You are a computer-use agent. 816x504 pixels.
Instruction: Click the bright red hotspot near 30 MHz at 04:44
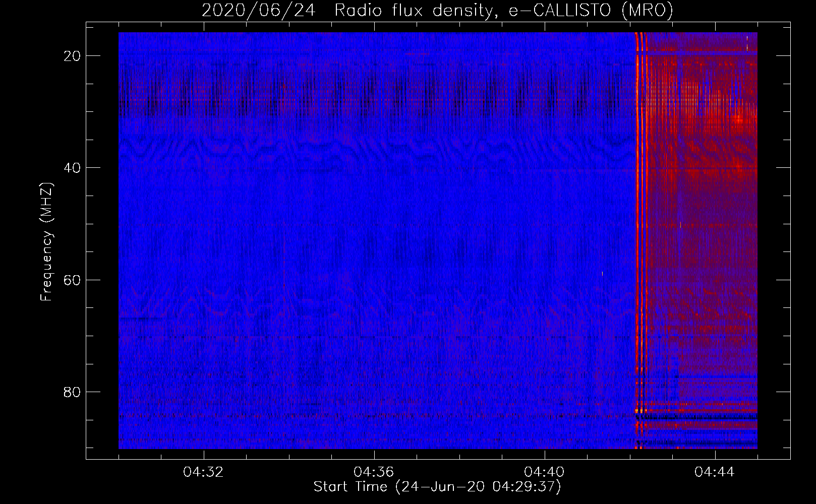click(x=739, y=119)
